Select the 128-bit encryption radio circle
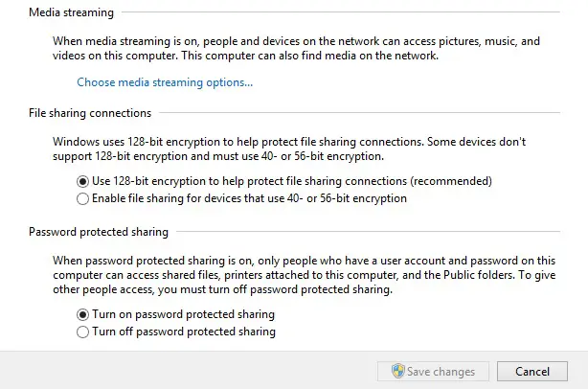588x389 pixels. tap(82, 181)
